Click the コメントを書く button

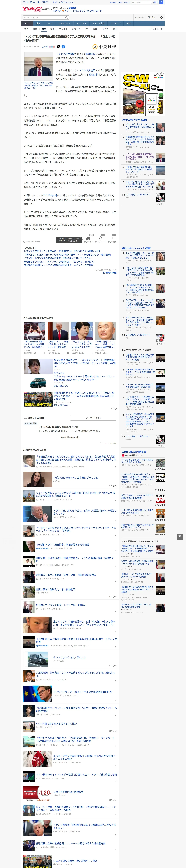[x=93, y=418]
